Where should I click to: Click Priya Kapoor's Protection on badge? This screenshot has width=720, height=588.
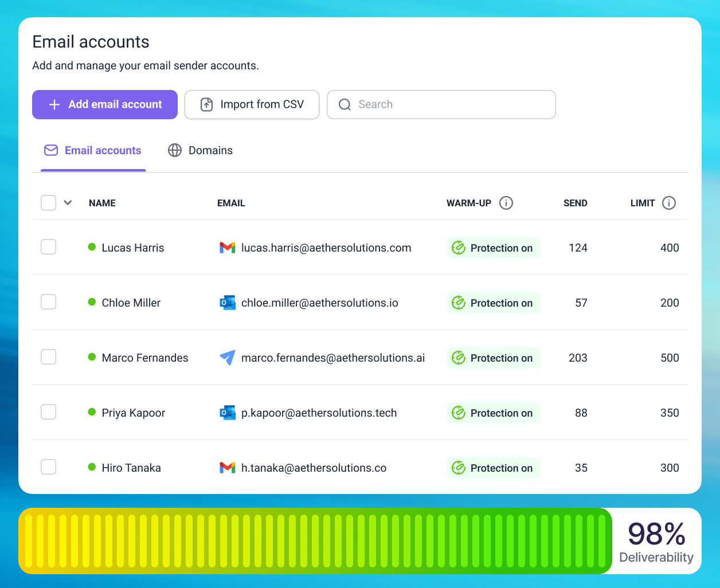(493, 413)
